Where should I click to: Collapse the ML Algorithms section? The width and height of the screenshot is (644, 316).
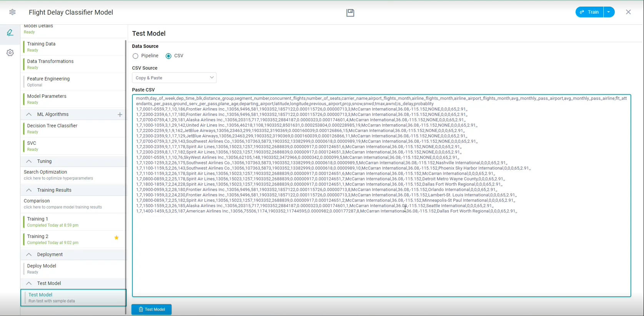point(29,114)
